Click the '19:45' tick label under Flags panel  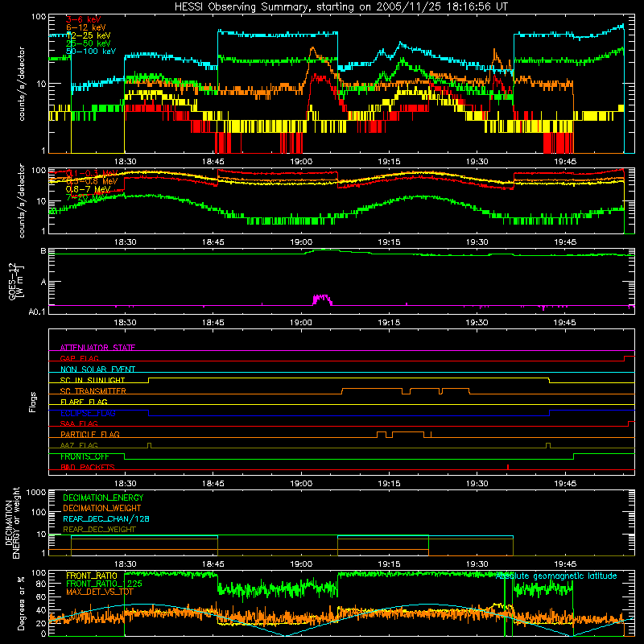point(565,484)
